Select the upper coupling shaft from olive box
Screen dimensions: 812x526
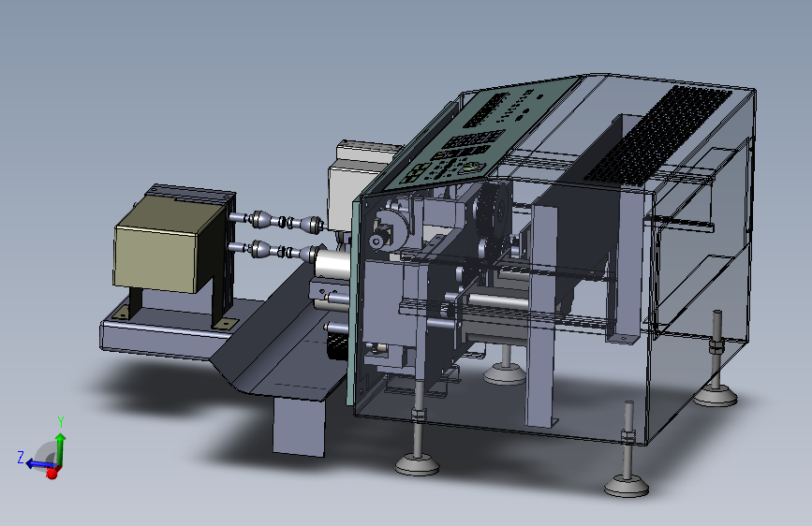point(277,221)
